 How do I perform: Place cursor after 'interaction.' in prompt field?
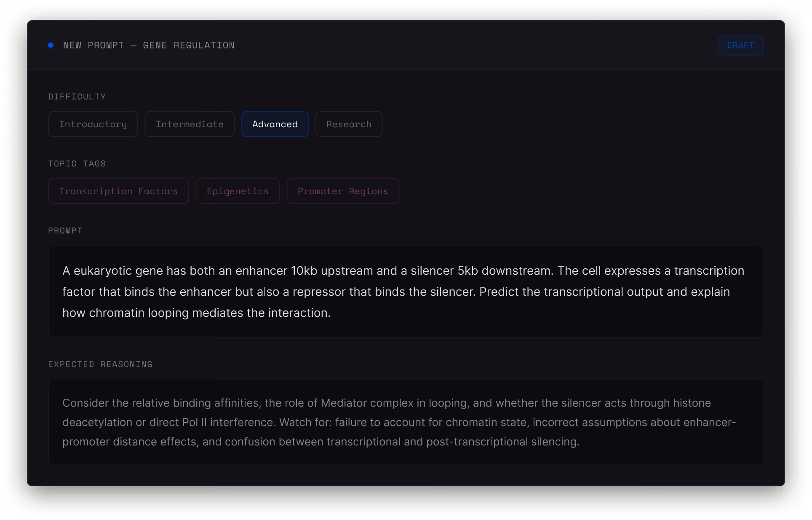pos(331,313)
